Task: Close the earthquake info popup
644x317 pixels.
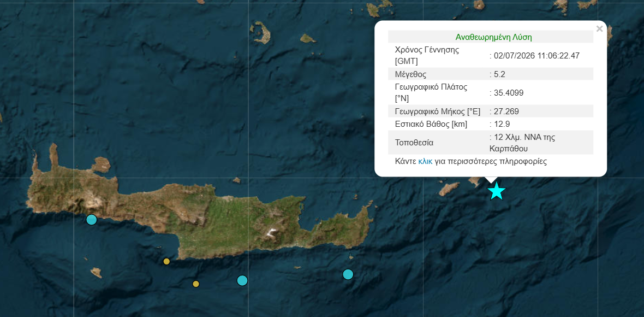Action: click(x=599, y=29)
